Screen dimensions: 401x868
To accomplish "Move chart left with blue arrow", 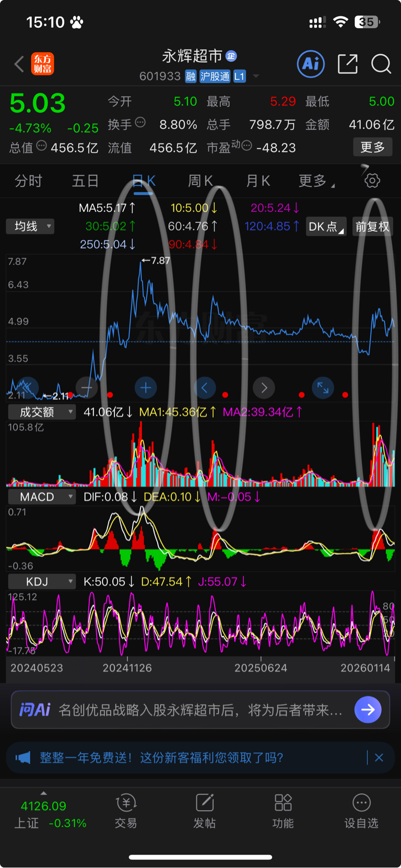I will tap(205, 388).
